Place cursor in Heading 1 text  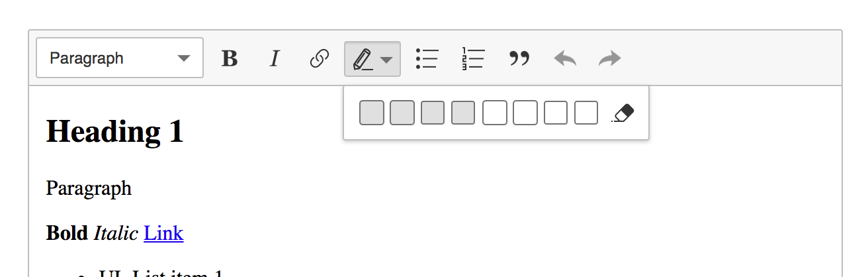(114, 131)
